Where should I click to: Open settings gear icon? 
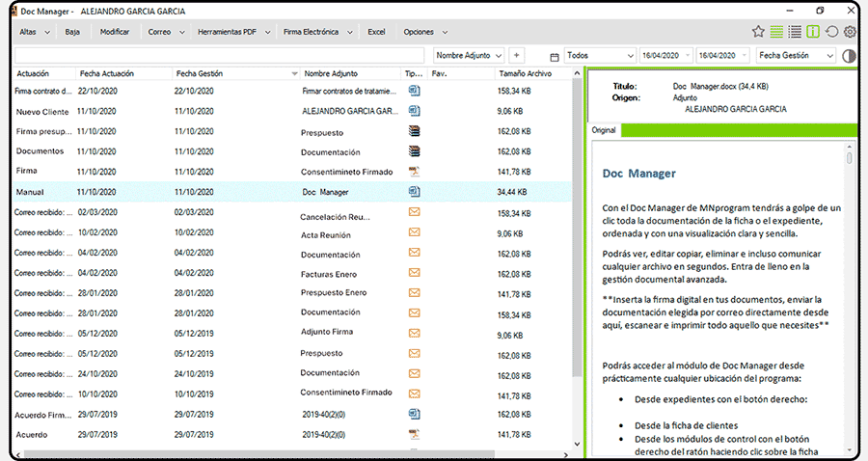(850, 32)
